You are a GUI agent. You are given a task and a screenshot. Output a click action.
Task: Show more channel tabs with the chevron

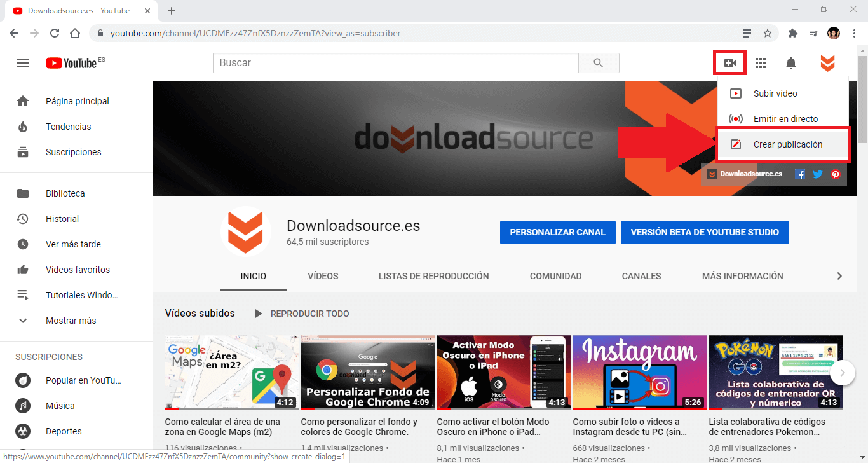pyautogui.click(x=839, y=276)
